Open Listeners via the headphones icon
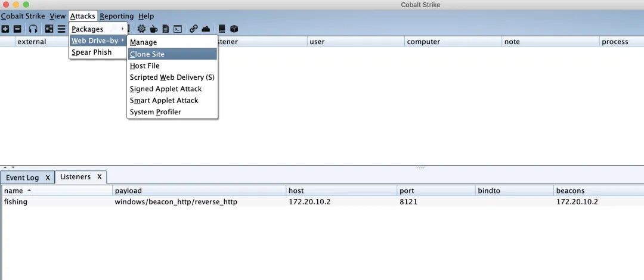Viewport: 644px width, 280px height. [x=33, y=29]
